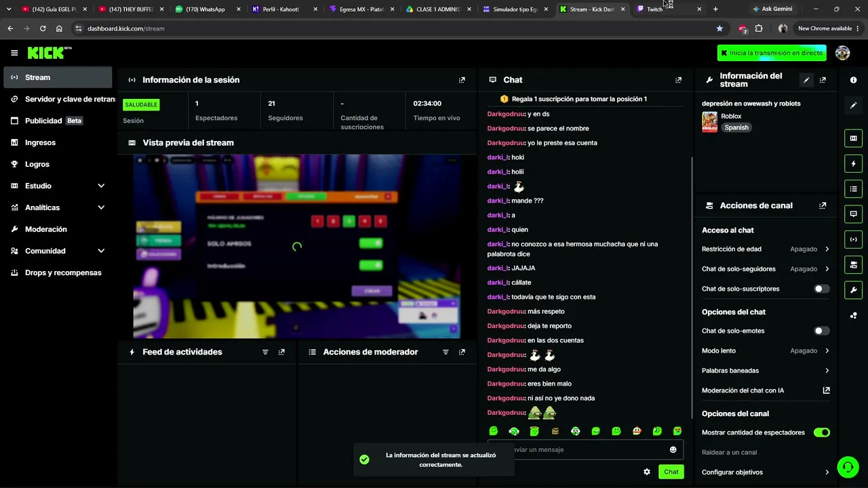Click the green Chat send button
The height and width of the screenshot is (488, 868).
coord(671,472)
